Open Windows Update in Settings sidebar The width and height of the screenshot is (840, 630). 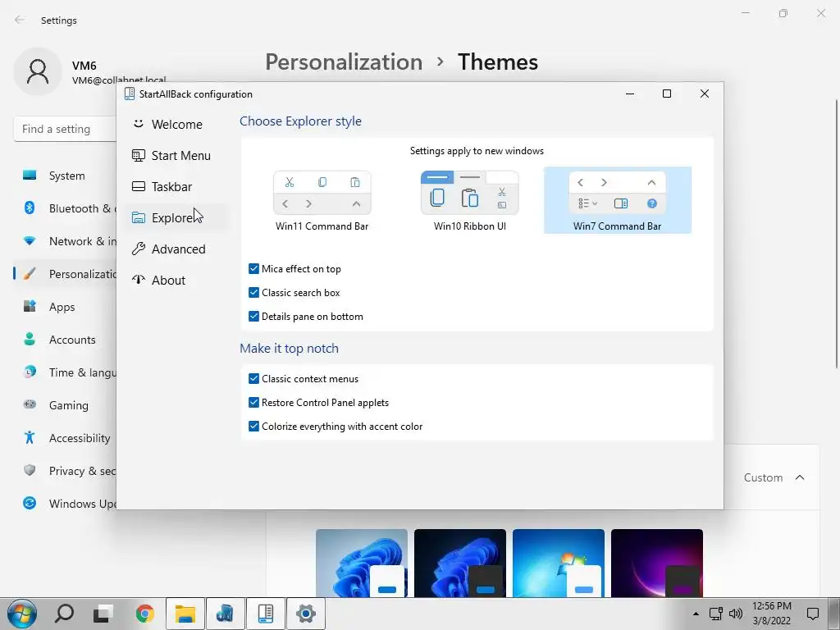click(x=64, y=504)
